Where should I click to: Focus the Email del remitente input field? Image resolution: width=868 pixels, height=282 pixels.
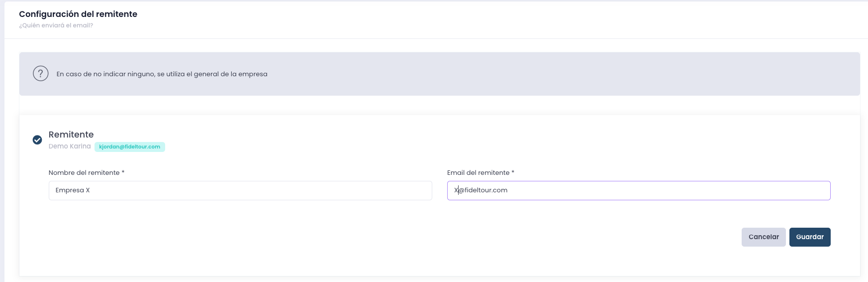coord(639,190)
